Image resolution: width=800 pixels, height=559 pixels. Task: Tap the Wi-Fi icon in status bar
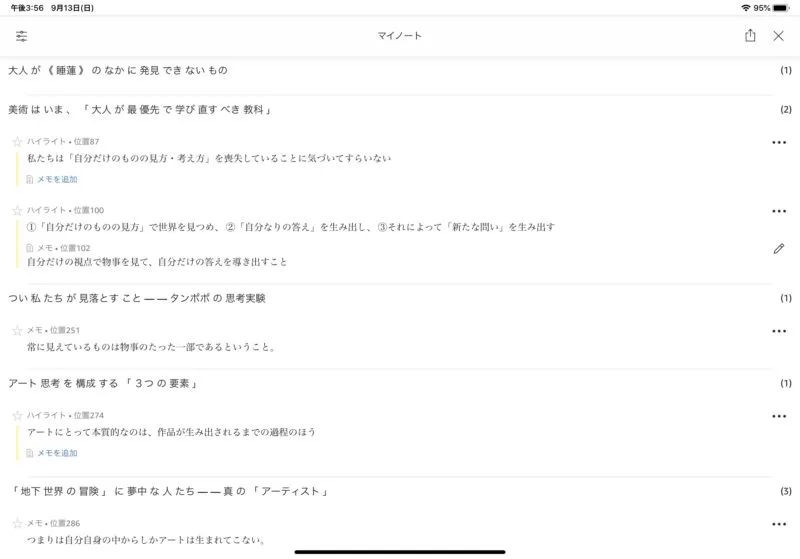745,8
